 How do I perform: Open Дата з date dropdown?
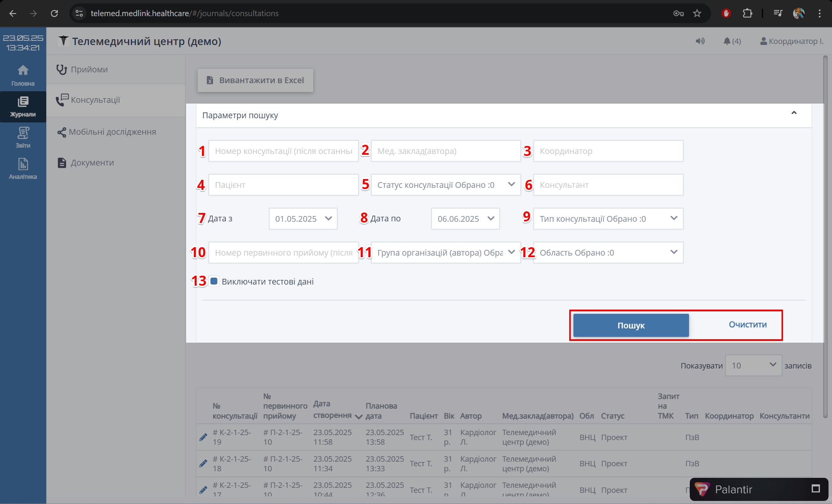pyautogui.click(x=303, y=219)
